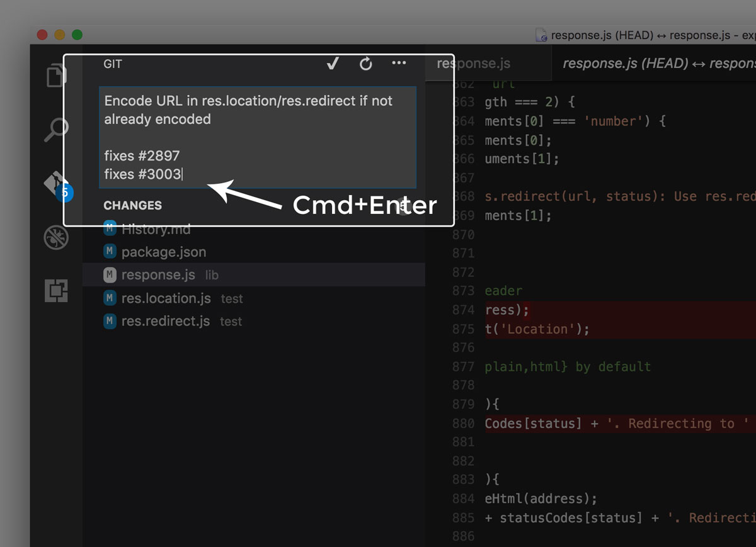Click line number 880 in the editor
Viewport: 756px width, 547px height.
coord(463,423)
